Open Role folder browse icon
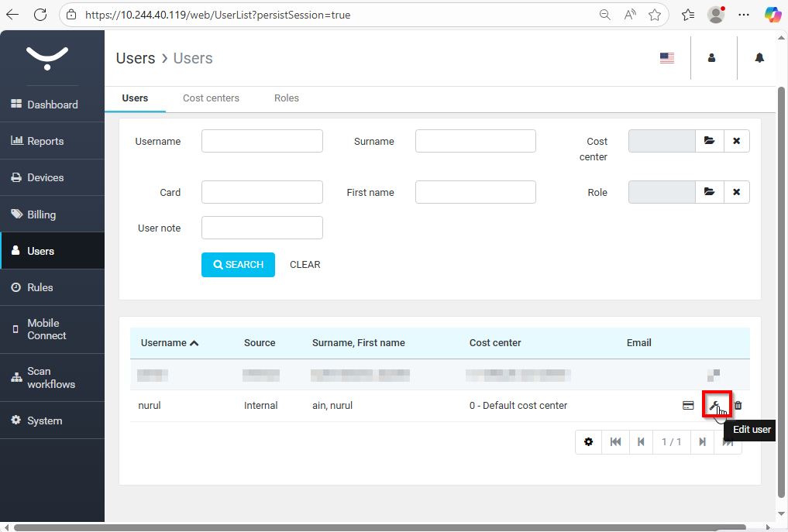The height and width of the screenshot is (532, 788). click(x=709, y=192)
